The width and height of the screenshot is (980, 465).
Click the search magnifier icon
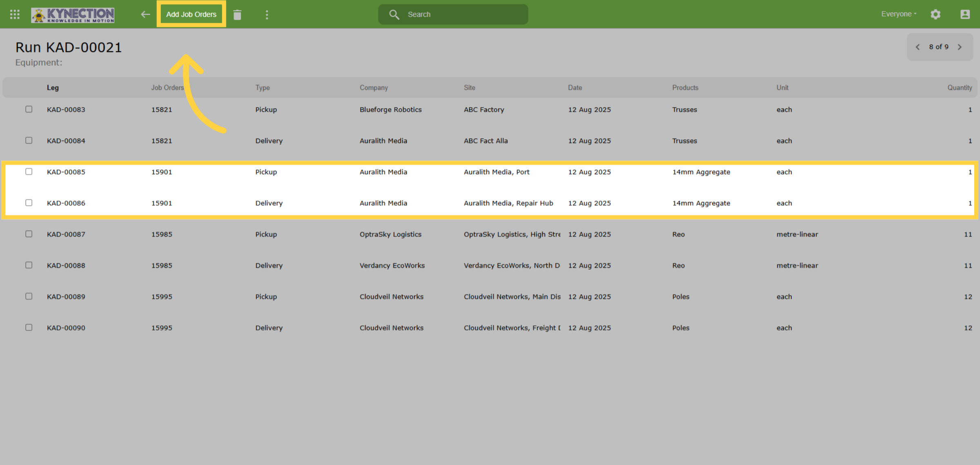pyautogui.click(x=394, y=14)
